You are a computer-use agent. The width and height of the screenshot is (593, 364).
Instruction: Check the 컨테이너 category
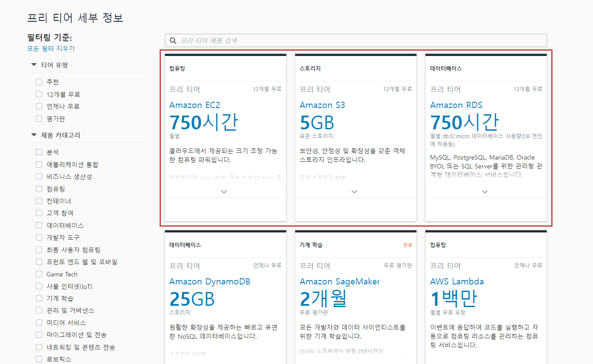click(39, 201)
